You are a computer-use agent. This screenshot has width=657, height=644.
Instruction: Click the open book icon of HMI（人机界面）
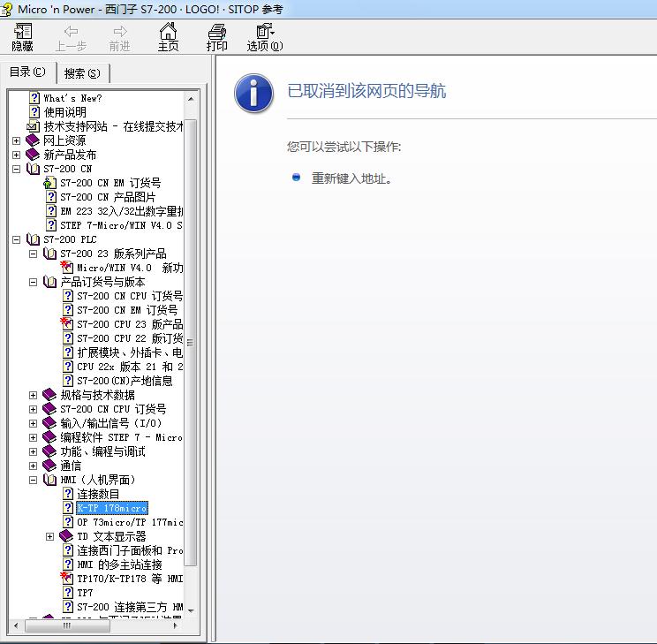49,480
